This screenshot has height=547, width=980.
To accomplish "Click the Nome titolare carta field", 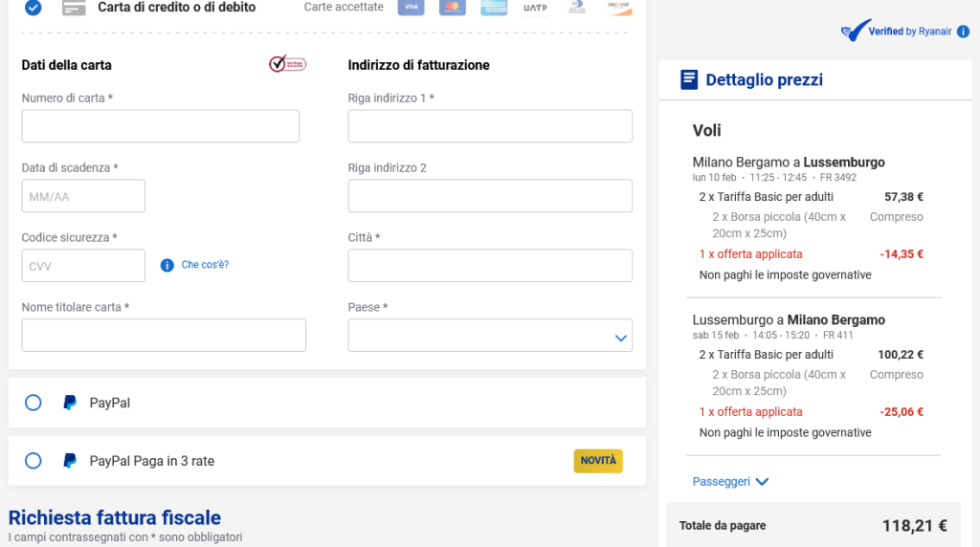I will click(x=164, y=336).
